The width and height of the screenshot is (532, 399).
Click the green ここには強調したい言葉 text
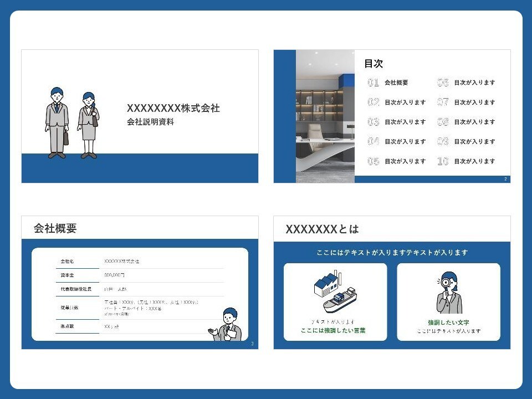point(333,330)
